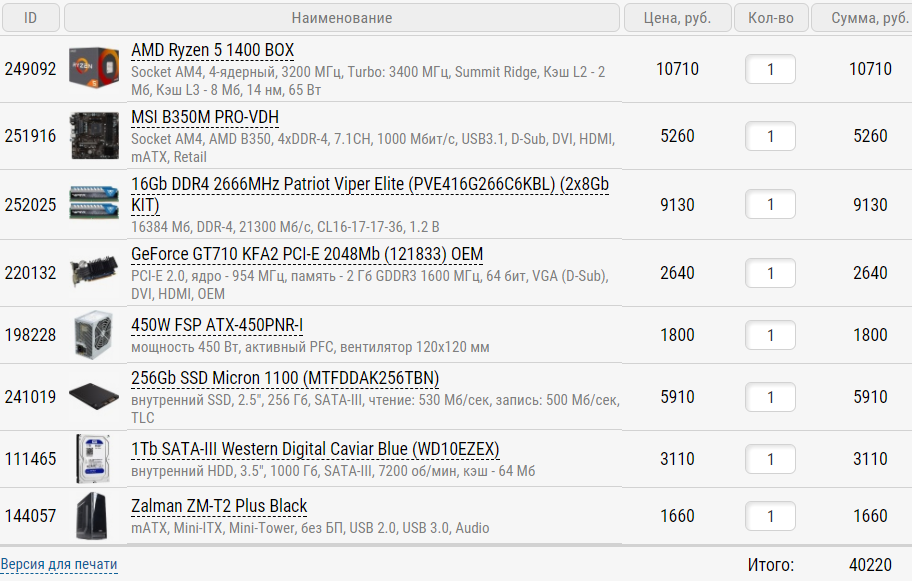Click the 3110 price of WD drive
912x581 pixels.
[x=677, y=459]
